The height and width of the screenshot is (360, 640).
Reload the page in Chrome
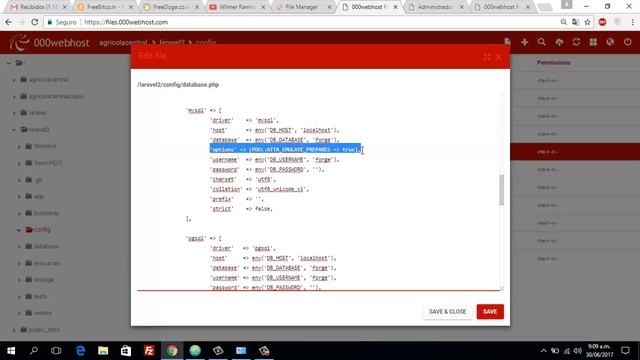[x=35, y=22]
